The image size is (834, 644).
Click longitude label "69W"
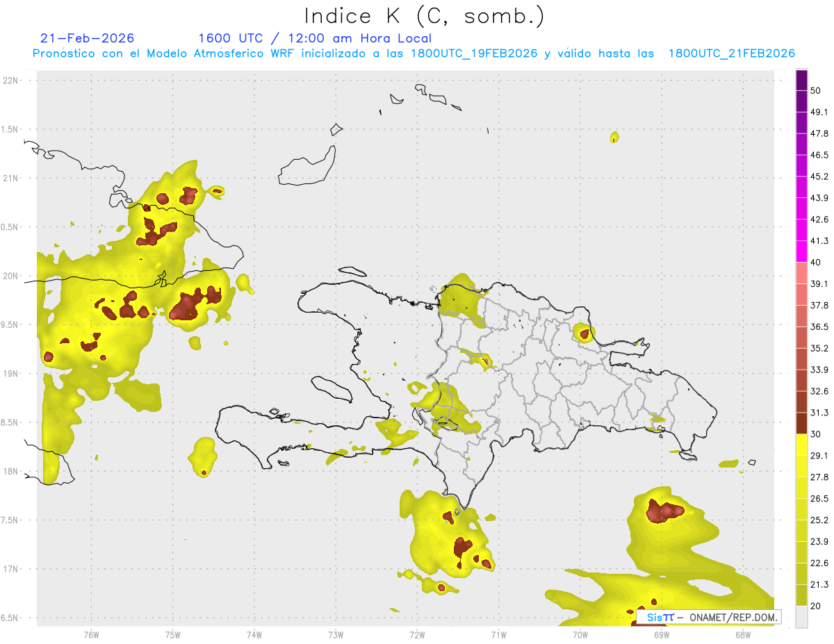(661, 634)
